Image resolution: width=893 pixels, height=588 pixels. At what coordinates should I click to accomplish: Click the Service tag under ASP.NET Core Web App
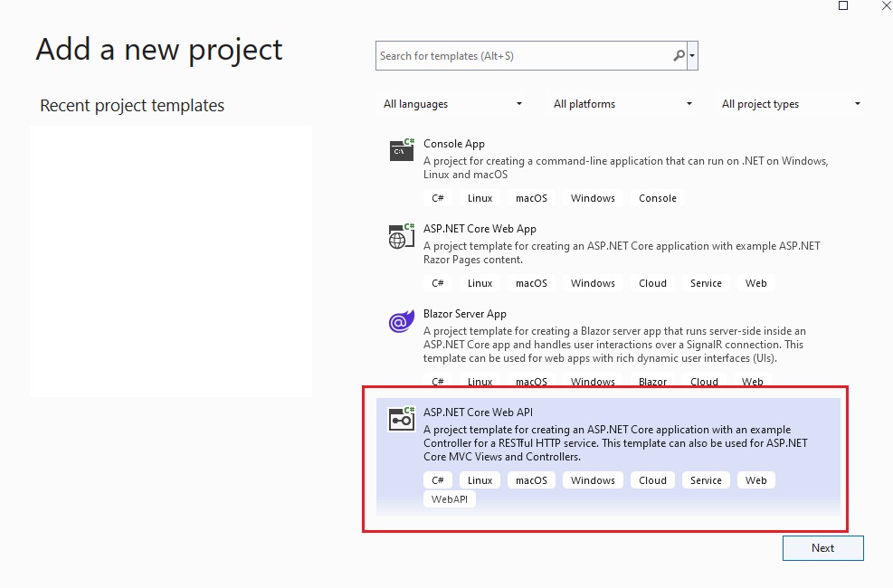707,283
